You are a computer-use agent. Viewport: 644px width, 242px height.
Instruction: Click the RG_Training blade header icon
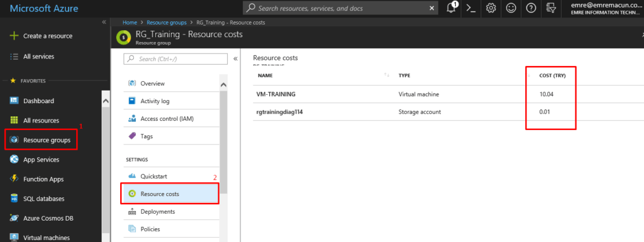pos(123,37)
